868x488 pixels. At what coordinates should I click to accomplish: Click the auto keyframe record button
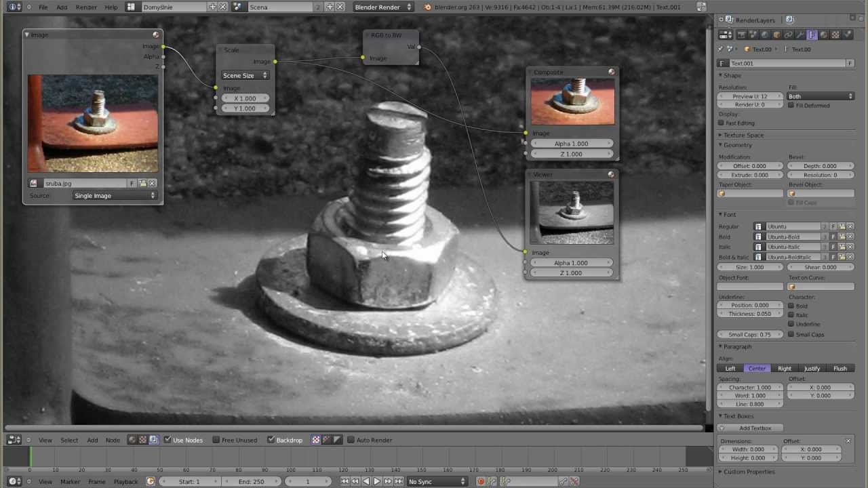(x=480, y=481)
